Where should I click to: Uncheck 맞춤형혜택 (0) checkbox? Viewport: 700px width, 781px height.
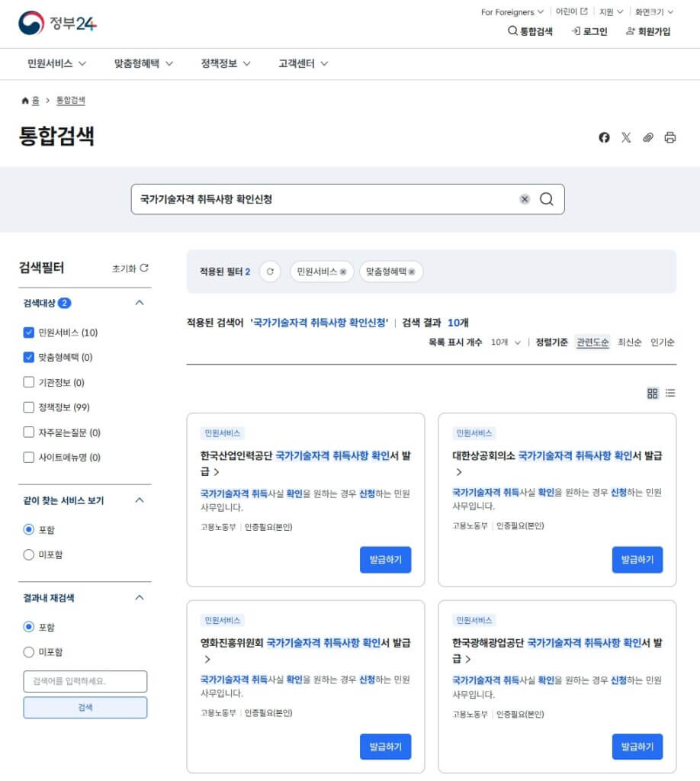29,357
